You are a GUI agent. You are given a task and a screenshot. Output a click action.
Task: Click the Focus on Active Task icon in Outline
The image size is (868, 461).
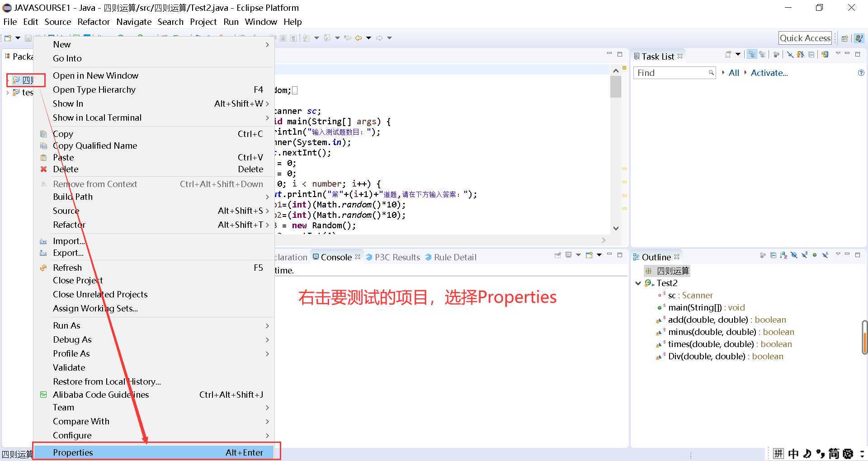[x=763, y=255]
